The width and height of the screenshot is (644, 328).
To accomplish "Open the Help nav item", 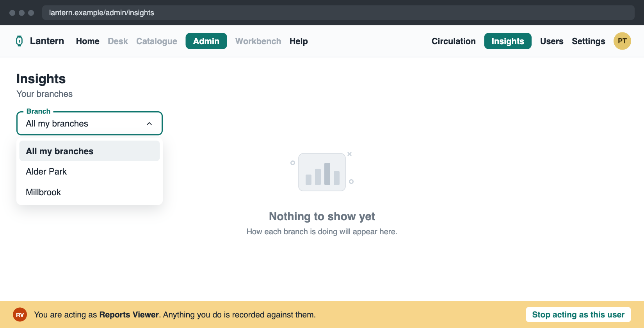I will click(299, 41).
